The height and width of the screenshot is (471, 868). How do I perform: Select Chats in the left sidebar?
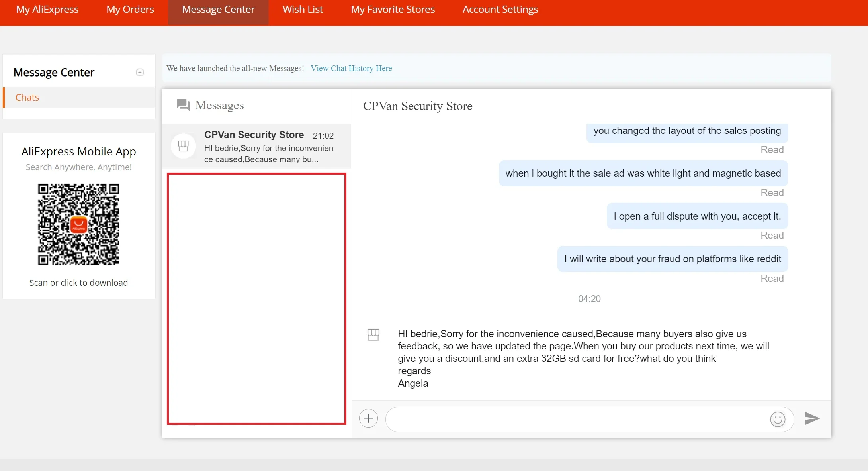click(x=27, y=98)
